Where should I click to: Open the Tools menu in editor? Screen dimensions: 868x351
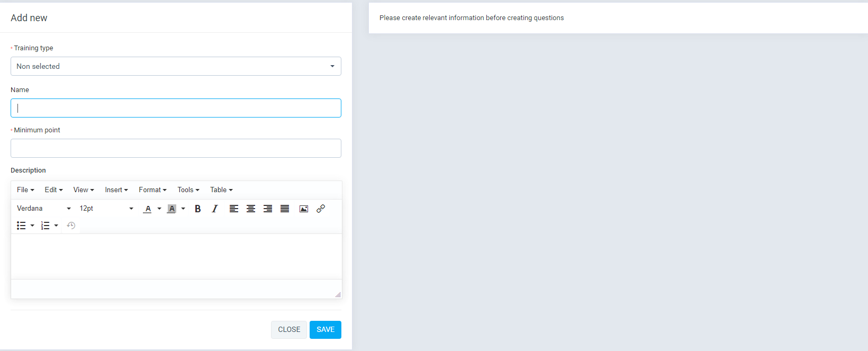(188, 190)
